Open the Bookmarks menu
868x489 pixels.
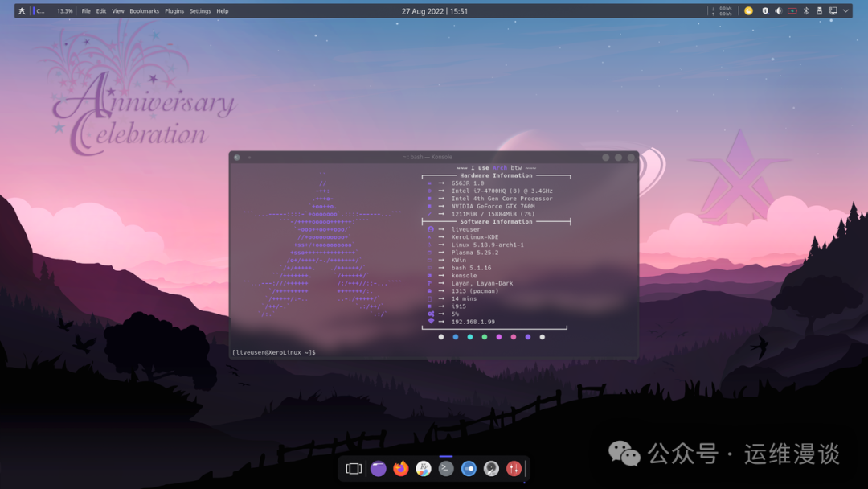(144, 10)
